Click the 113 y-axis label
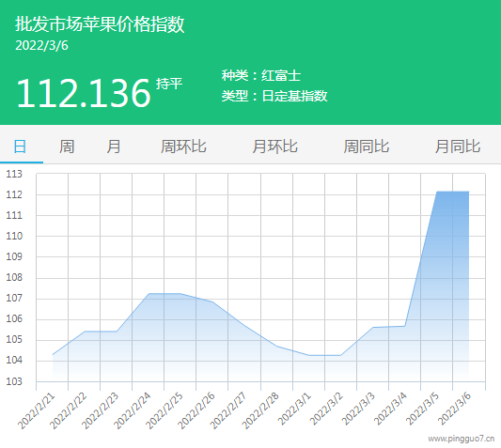 tap(14, 174)
